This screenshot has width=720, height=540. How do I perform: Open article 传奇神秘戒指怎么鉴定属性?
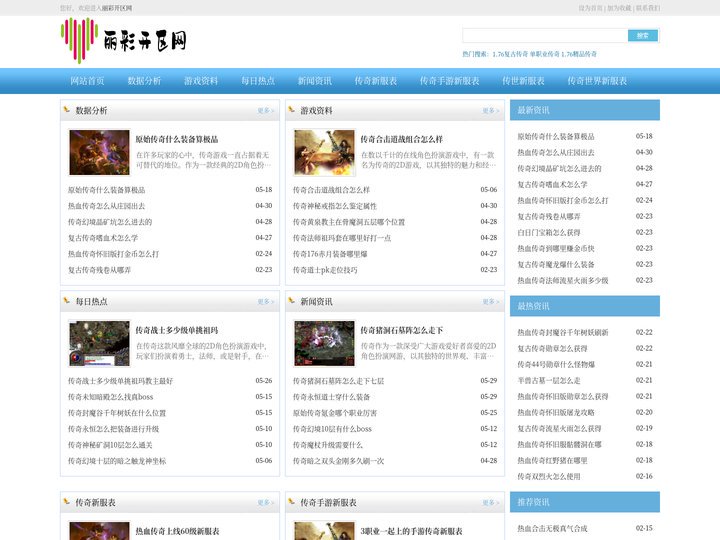[x=335, y=206]
